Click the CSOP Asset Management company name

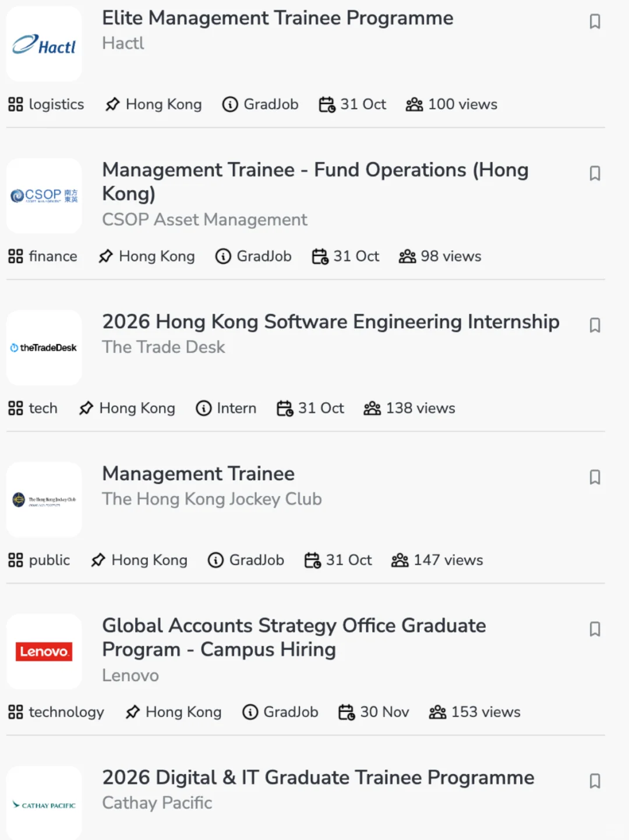204,219
